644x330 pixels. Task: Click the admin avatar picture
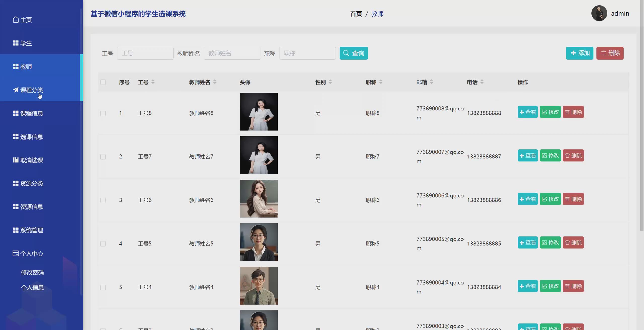point(599,13)
